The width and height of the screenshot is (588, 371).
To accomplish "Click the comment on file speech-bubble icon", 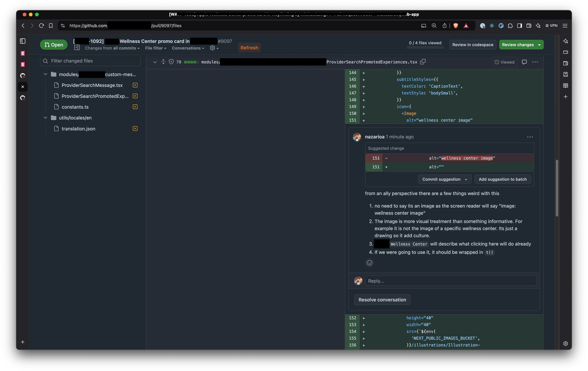I will pos(524,62).
